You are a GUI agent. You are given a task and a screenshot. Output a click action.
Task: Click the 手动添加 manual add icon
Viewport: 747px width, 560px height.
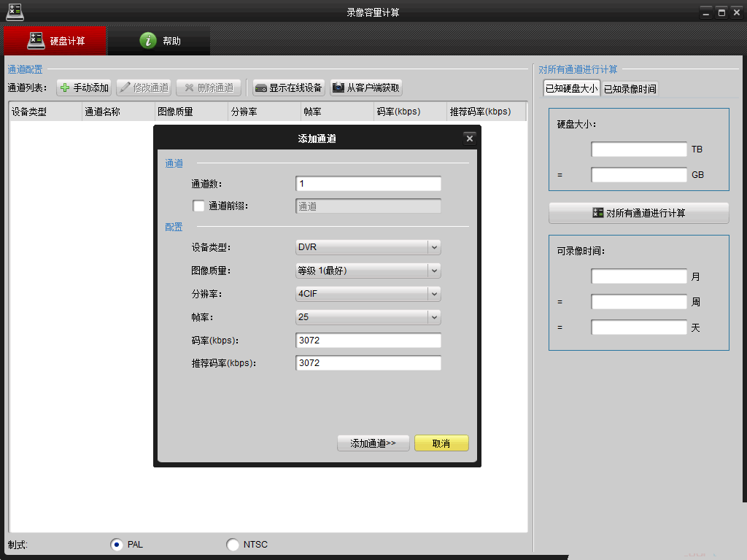(64, 87)
